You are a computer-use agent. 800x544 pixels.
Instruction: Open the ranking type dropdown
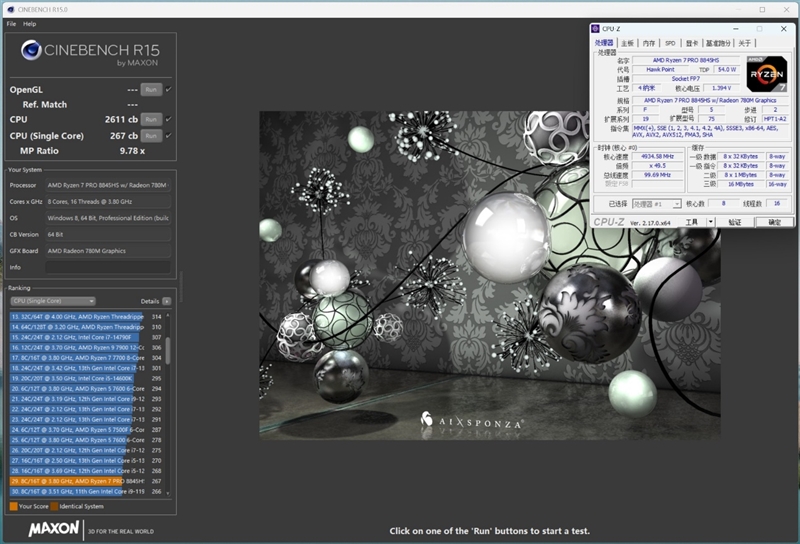coord(52,300)
